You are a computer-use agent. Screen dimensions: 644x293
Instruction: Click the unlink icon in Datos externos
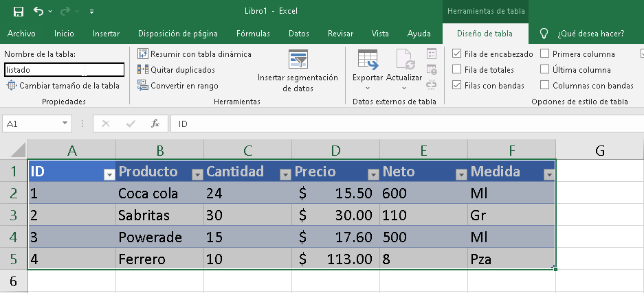[x=431, y=85]
